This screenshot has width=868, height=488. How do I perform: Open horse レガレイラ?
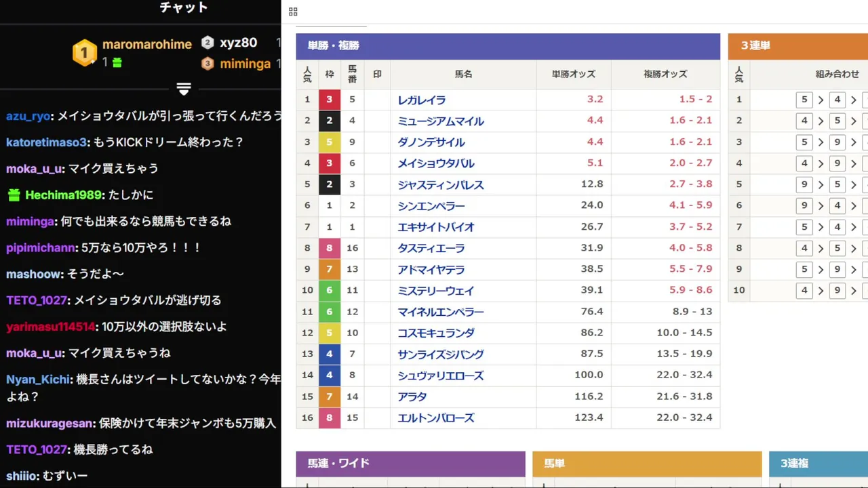pos(422,100)
